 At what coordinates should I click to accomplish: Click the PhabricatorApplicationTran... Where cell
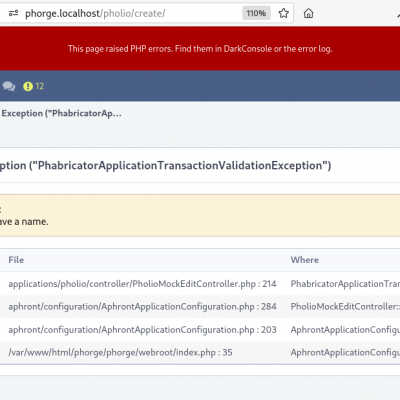(x=345, y=284)
